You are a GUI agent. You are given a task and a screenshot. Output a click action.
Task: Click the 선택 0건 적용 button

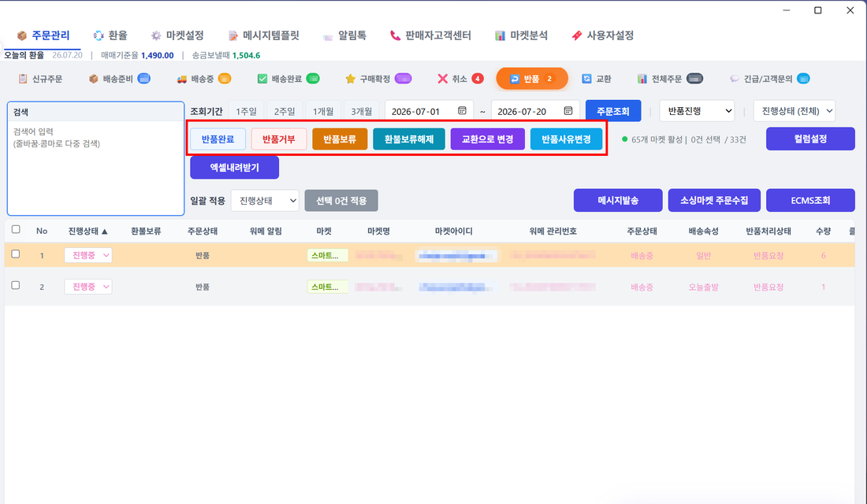click(341, 201)
